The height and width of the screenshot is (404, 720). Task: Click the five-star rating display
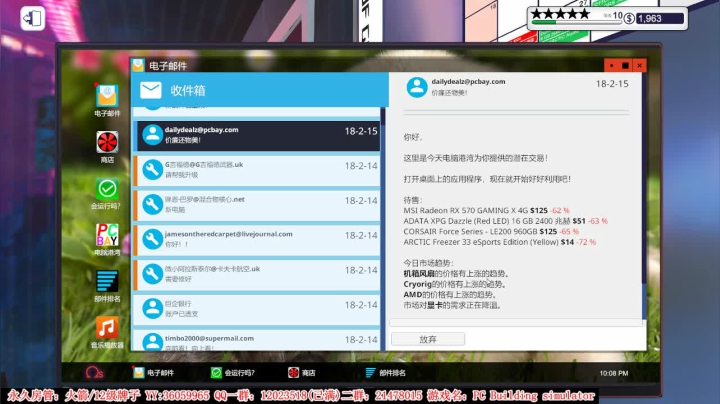pos(560,14)
